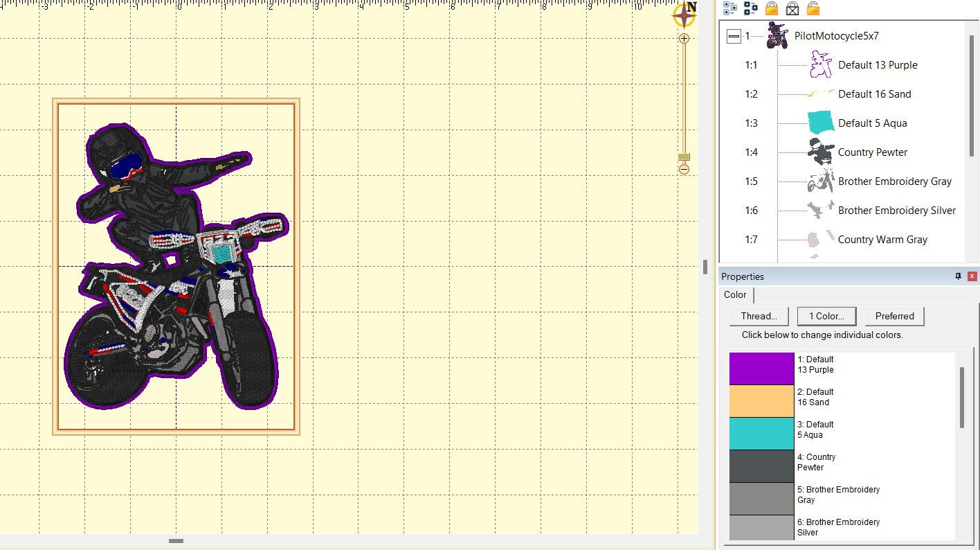This screenshot has height=550, width=980.
Task: Switch to the Color tab in Properties
Action: [x=735, y=294]
